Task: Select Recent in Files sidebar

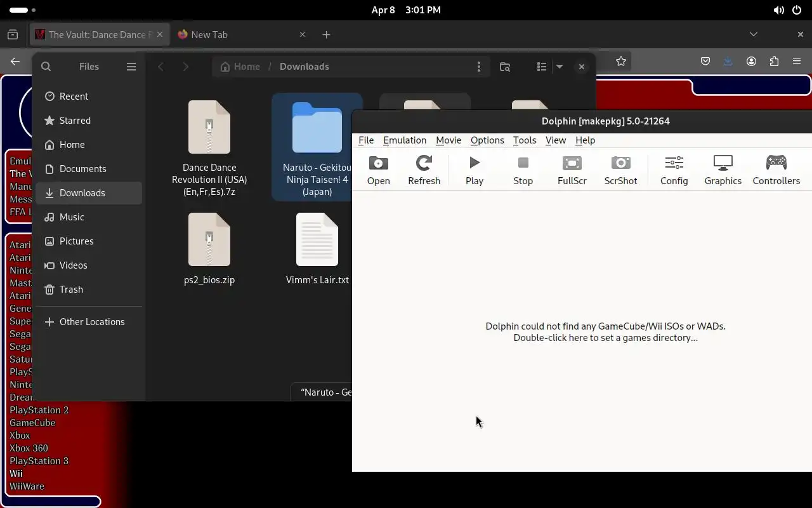Action: point(89,97)
